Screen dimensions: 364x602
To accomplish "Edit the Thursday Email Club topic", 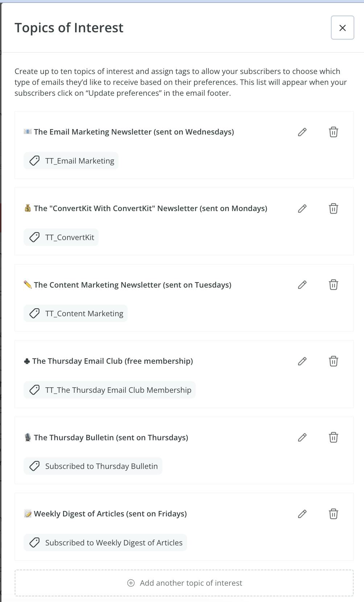I will click(x=302, y=361).
